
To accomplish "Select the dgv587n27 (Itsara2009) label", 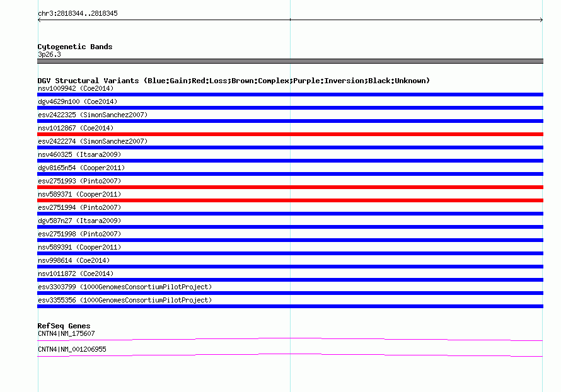I will point(79,221).
